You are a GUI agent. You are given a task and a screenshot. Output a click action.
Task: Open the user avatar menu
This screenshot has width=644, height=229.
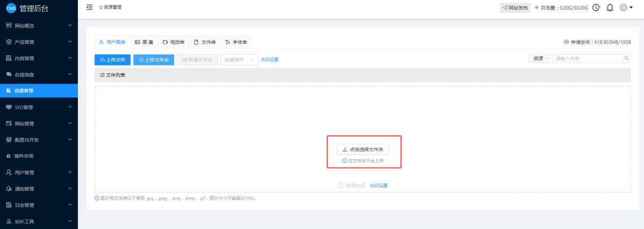[x=626, y=8]
